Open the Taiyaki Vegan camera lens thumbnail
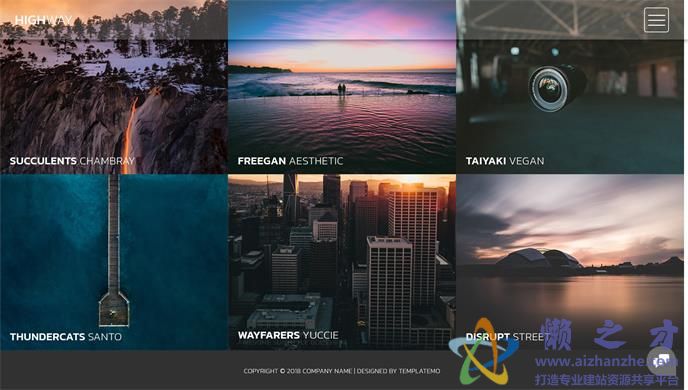This screenshot has width=688, height=390. pos(570,87)
